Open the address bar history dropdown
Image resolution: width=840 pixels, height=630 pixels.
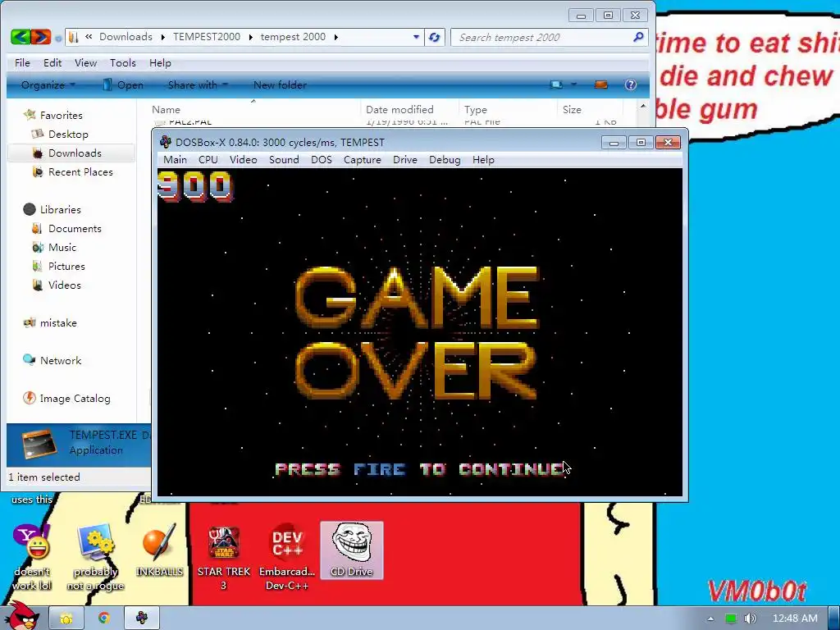pos(416,37)
